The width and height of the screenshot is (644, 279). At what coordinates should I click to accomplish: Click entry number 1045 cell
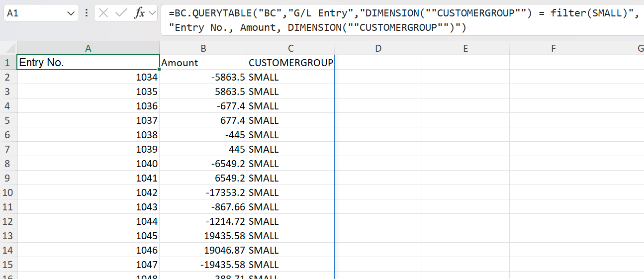[x=88, y=236]
